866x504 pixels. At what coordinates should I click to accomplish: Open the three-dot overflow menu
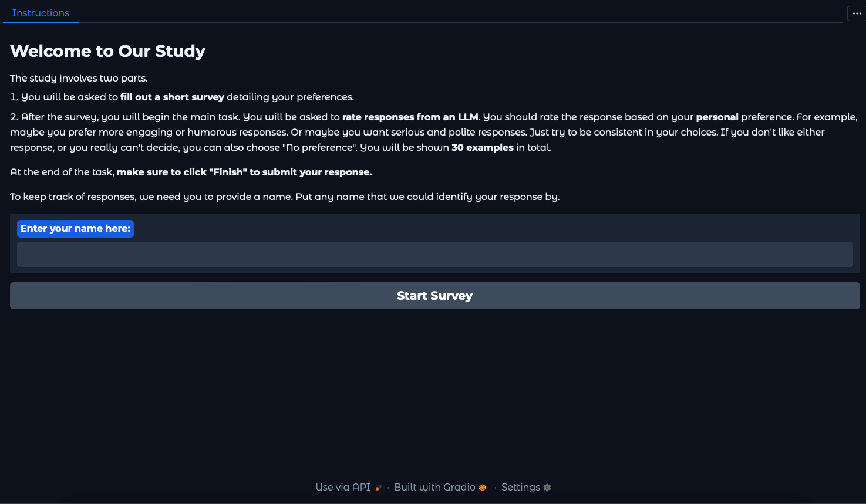pyautogui.click(x=857, y=13)
